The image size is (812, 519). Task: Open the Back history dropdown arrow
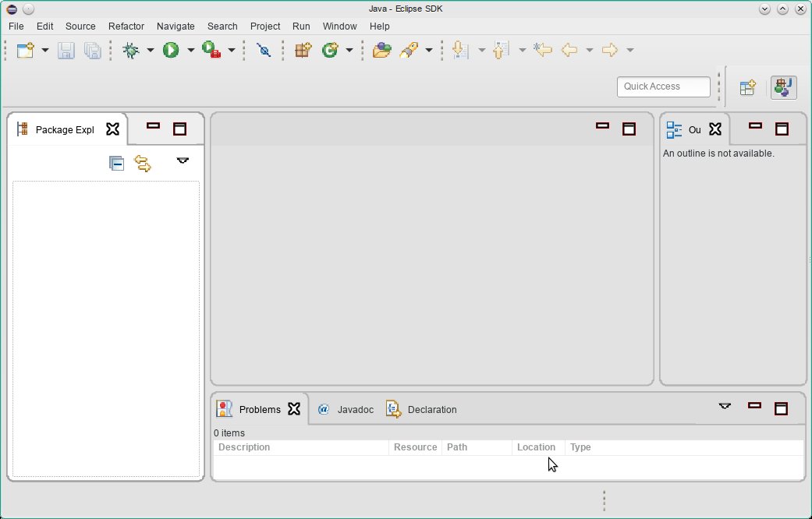590,50
